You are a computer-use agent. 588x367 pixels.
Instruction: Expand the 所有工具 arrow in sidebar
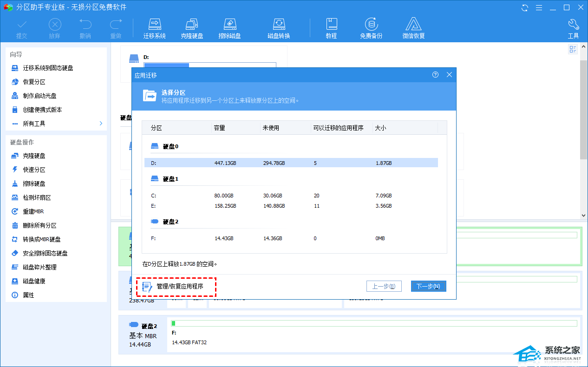click(101, 124)
